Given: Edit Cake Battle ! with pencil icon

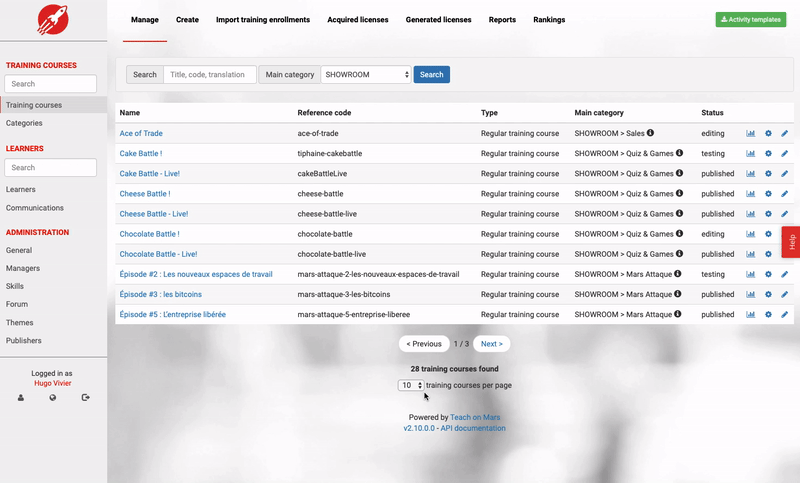Looking at the screenshot, I should [784, 154].
